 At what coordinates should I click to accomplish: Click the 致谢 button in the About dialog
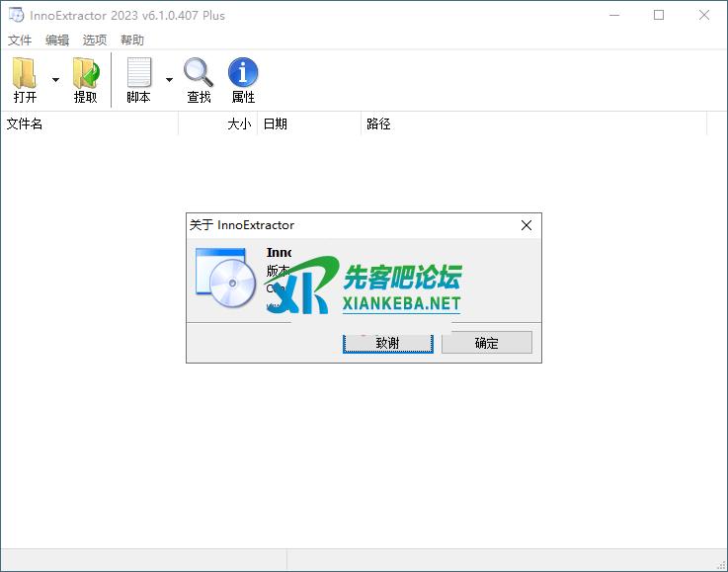click(387, 343)
